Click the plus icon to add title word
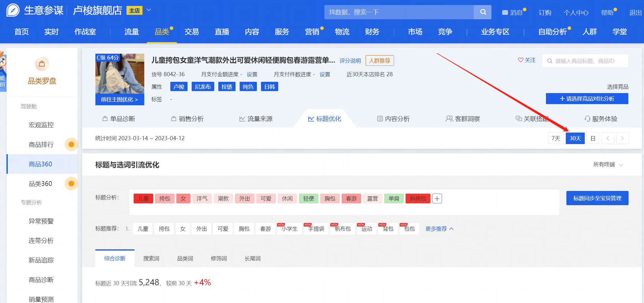 coord(437,199)
